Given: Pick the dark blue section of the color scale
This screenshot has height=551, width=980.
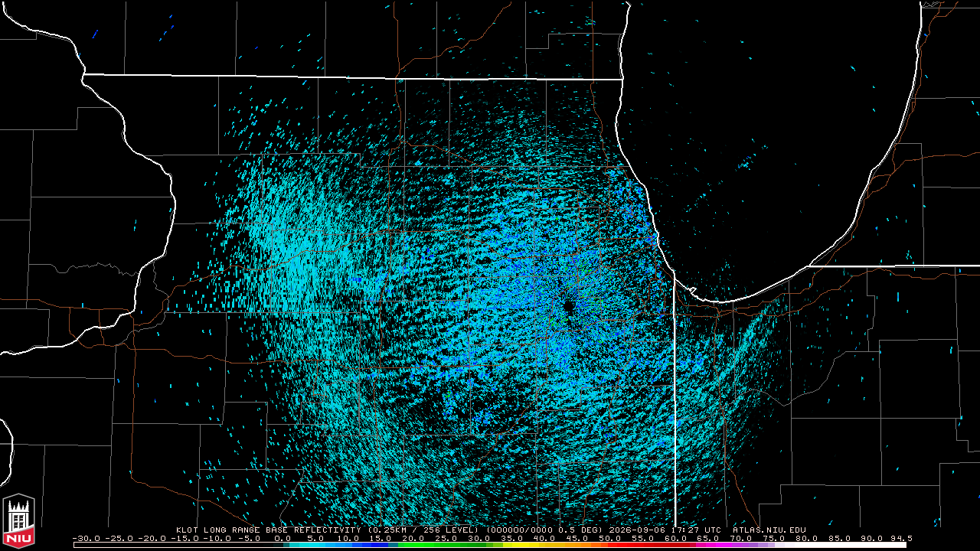Looking at the screenshot, I should [x=375, y=545].
